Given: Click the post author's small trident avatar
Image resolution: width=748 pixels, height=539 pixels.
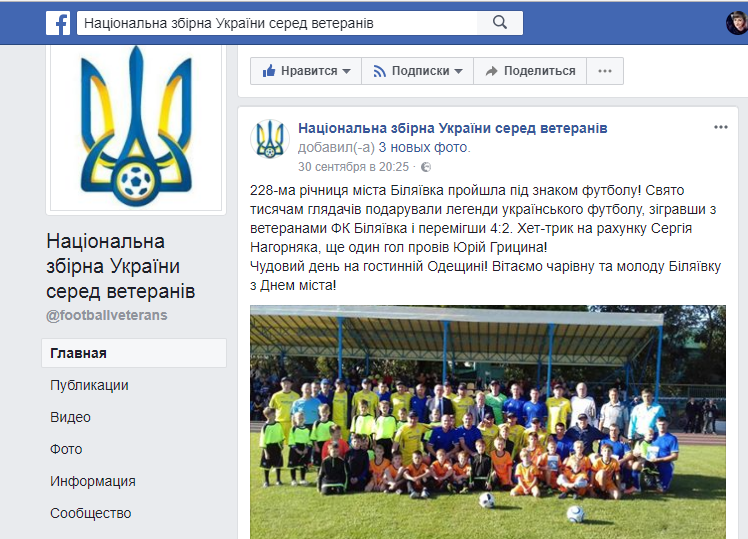Looking at the screenshot, I should [x=270, y=139].
